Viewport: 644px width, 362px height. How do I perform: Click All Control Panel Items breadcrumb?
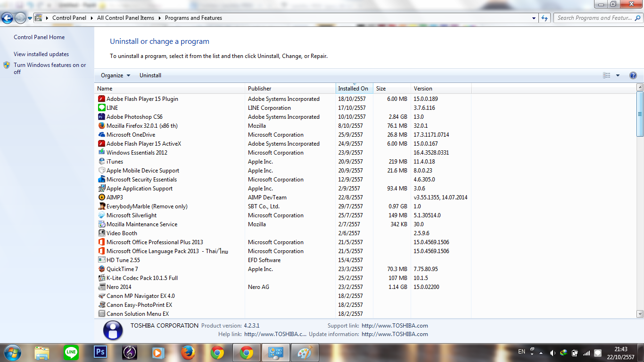(x=125, y=18)
